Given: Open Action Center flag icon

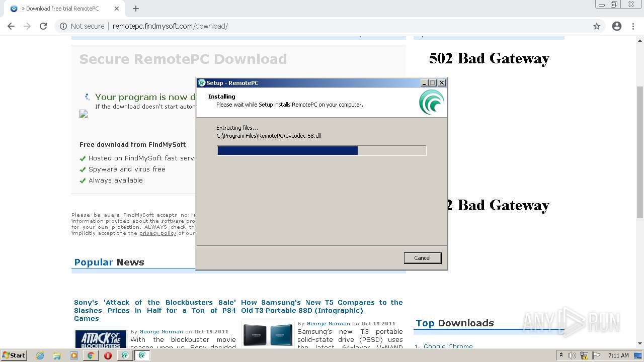Looking at the screenshot, I should point(596,355).
